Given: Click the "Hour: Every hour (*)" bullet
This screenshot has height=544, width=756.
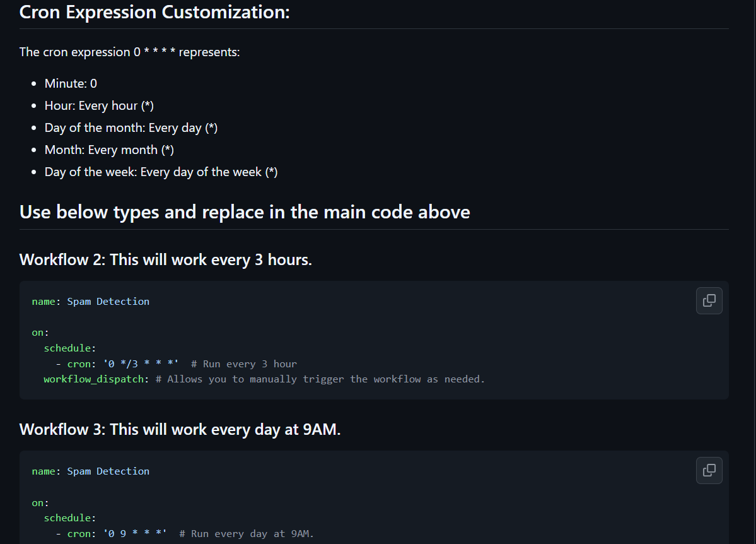Looking at the screenshot, I should tap(99, 105).
